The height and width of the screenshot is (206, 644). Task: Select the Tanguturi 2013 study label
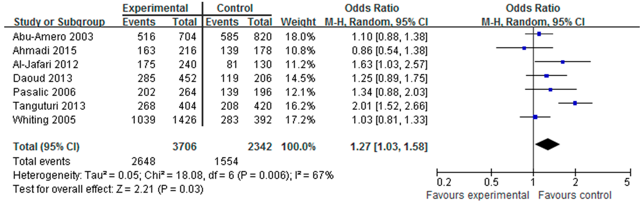point(49,106)
